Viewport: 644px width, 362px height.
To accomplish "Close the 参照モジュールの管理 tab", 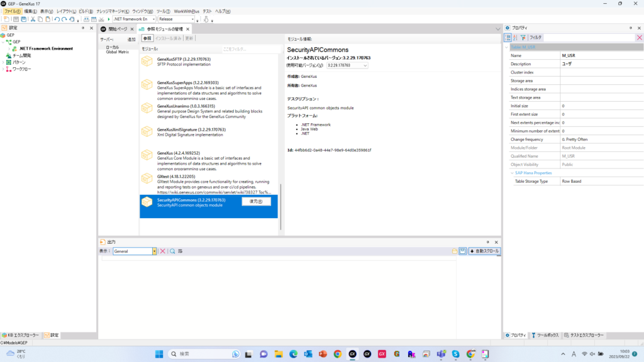I will [188, 29].
